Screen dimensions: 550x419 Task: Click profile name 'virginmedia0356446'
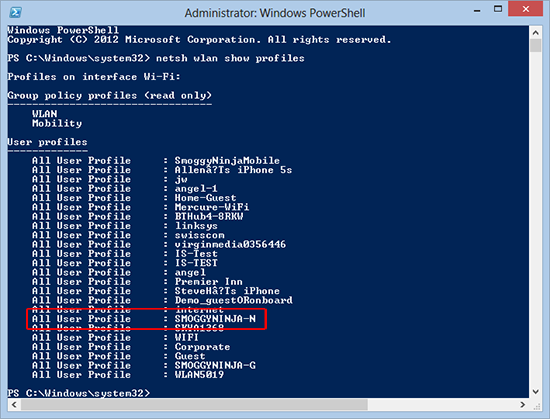click(x=230, y=244)
